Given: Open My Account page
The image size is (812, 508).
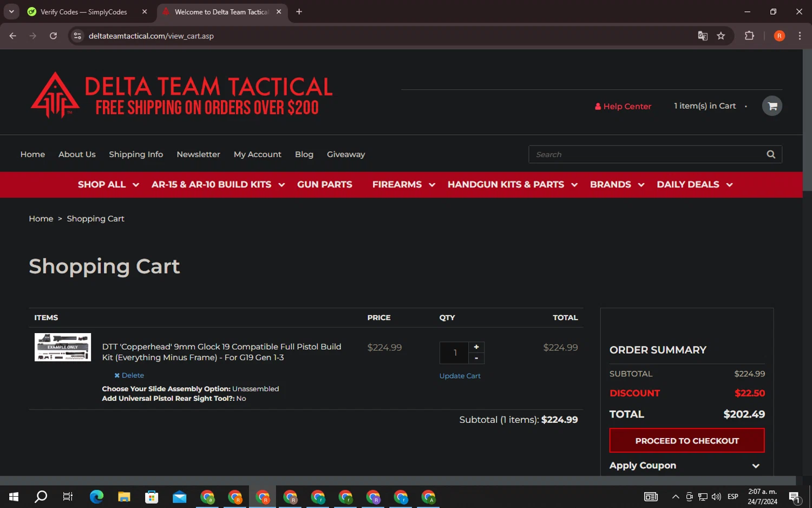Looking at the screenshot, I should coord(257,154).
